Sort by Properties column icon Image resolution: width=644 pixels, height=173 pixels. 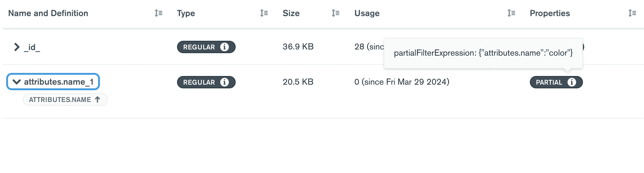(x=632, y=13)
